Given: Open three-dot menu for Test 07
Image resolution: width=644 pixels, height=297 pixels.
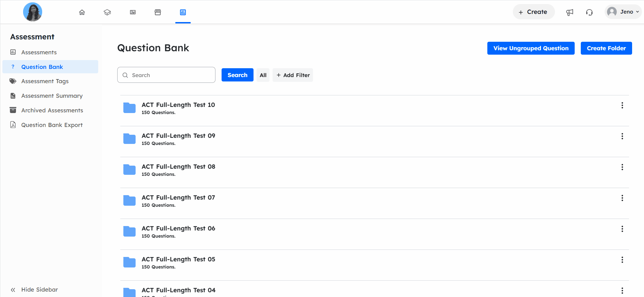Looking at the screenshot, I should pos(622,198).
